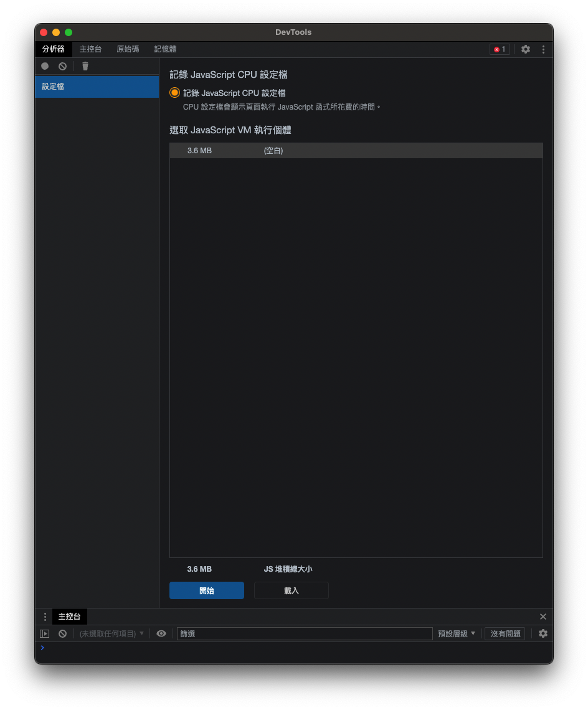Open console settings gear icon
The image size is (588, 710).
click(543, 633)
